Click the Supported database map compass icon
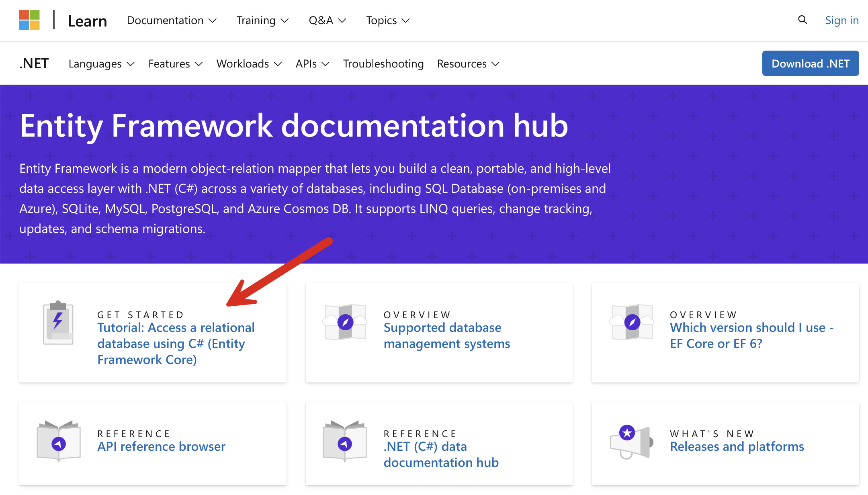Image resolution: width=868 pixels, height=495 pixels. (x=345, y=322)
